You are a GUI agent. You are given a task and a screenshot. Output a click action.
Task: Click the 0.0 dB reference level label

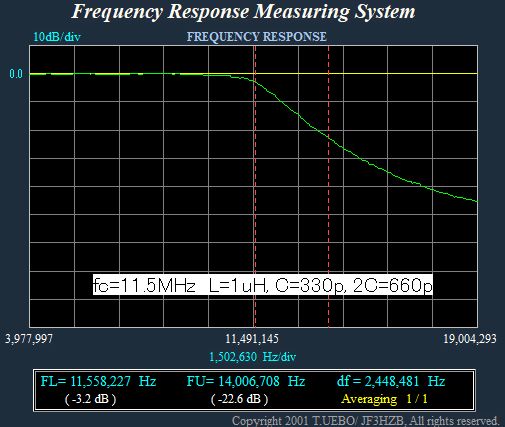16,74
